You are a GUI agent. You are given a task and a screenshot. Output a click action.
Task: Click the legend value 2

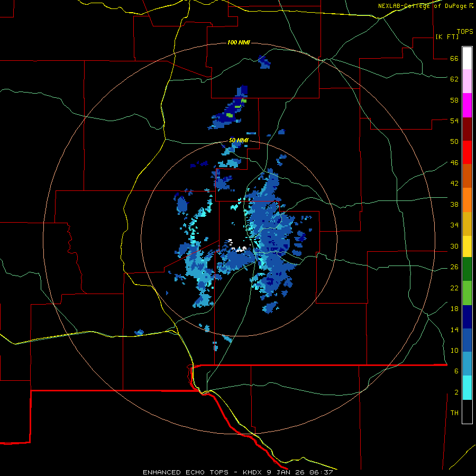point(456,392)
